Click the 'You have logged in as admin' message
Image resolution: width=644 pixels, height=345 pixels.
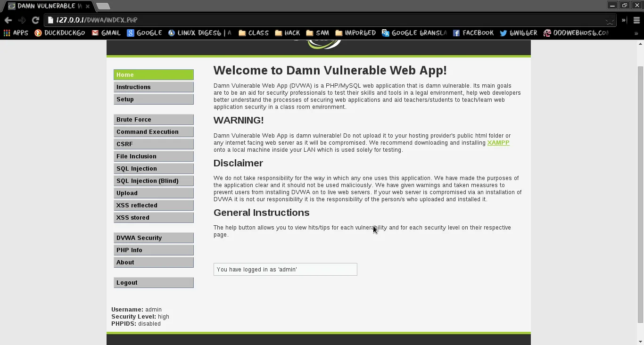click(285, 270)
